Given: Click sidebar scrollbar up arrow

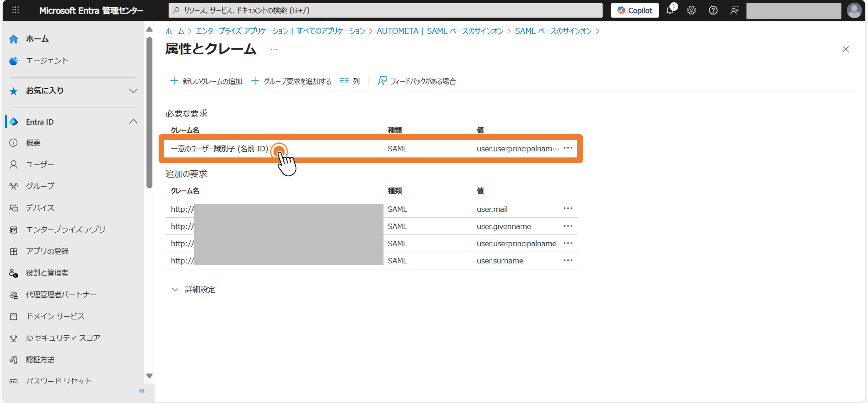Looking at the screenshot, I should (x=149, y=30).
